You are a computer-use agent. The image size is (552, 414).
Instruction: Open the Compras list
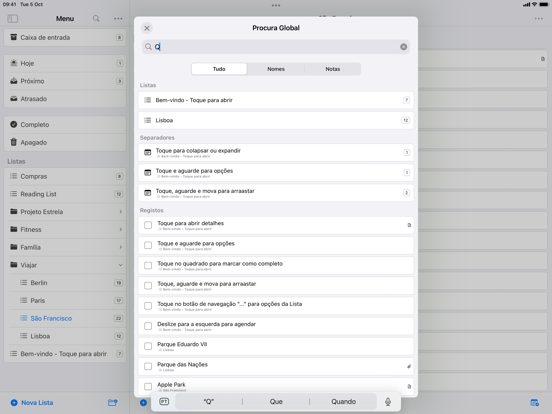click(65, 176)
